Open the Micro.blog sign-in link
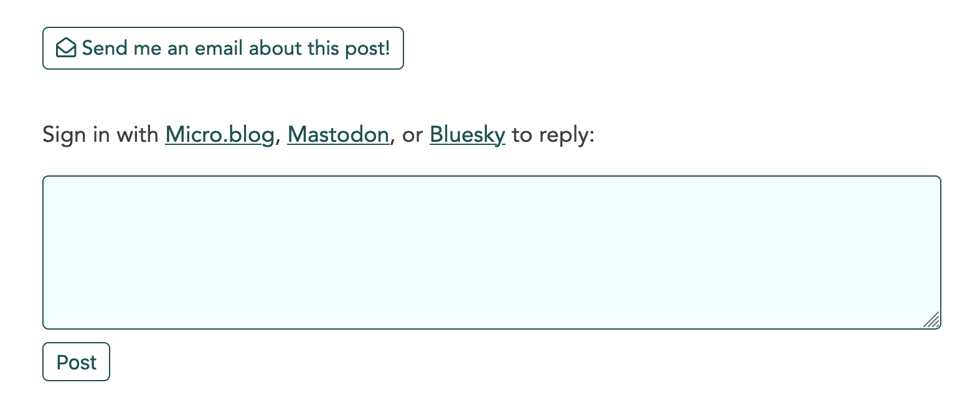The height and width of the screenshot is (408, 980). [220, 134]
